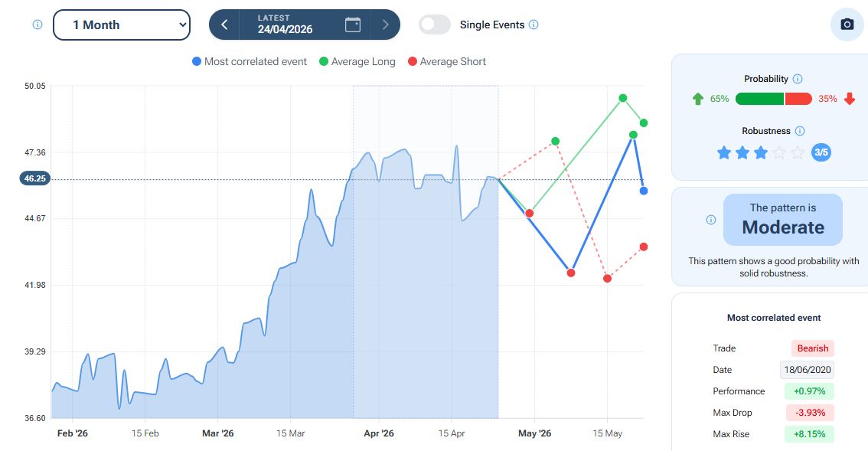Enable the Single Events toggle
This screenshot has height=451, width=868.
pyautogui.click(x=434, y=25)
